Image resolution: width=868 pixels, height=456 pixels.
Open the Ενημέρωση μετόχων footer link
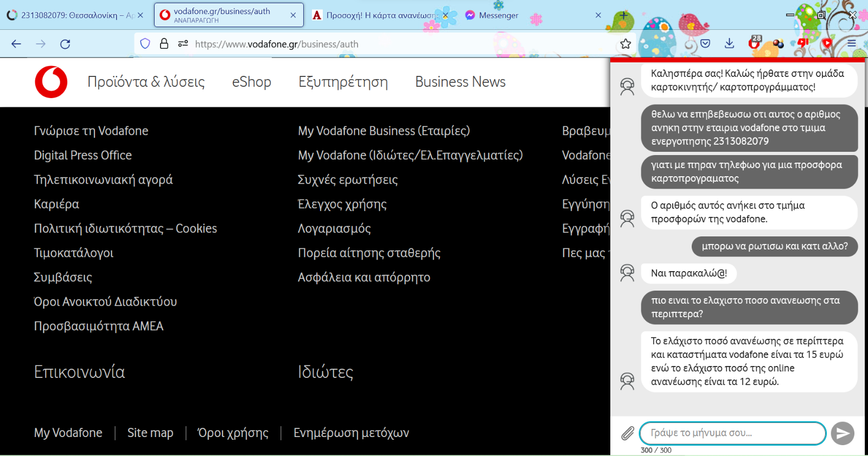click(352, 433)
